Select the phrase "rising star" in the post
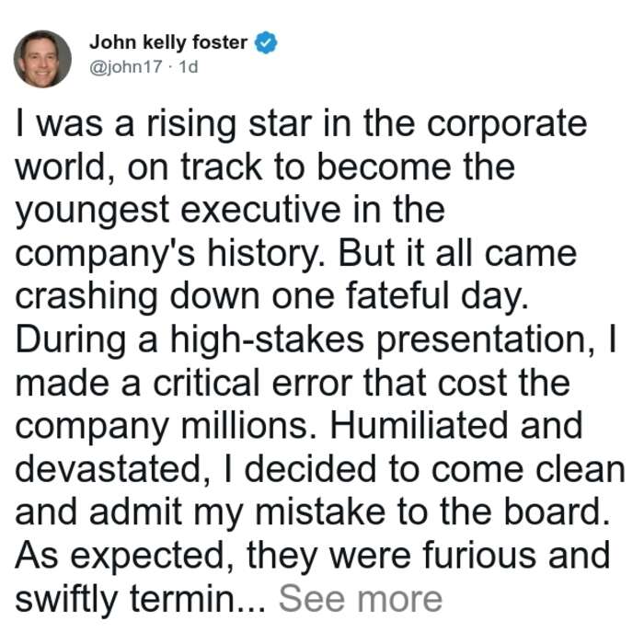The image size is (644, 644). pos(229,124)
